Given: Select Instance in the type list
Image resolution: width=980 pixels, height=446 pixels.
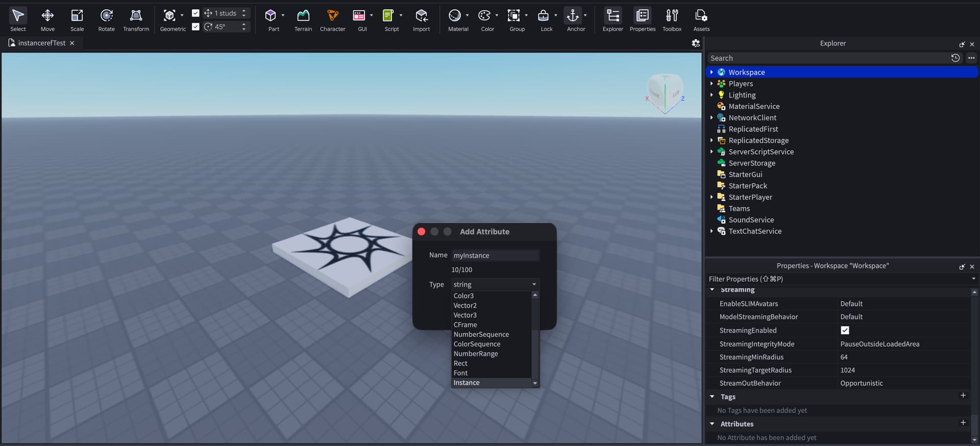Looking at the screenshot, I should [492, 383].
